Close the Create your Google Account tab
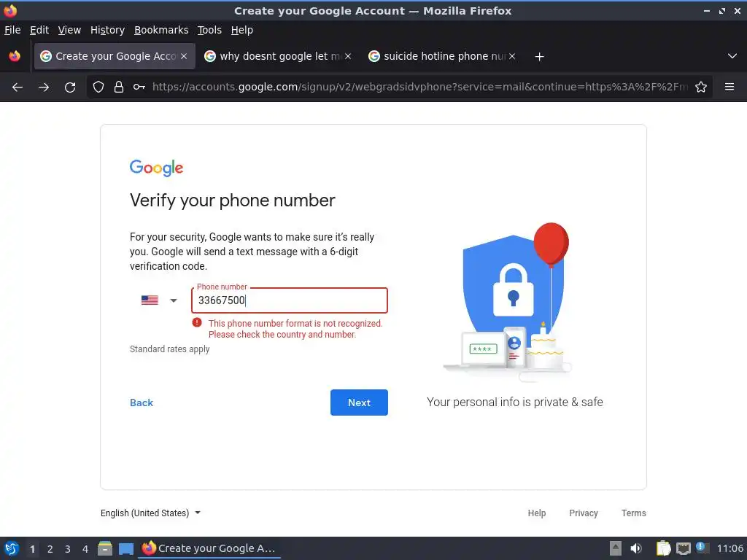This screenshot has height=560, width=747. [184, 56]
